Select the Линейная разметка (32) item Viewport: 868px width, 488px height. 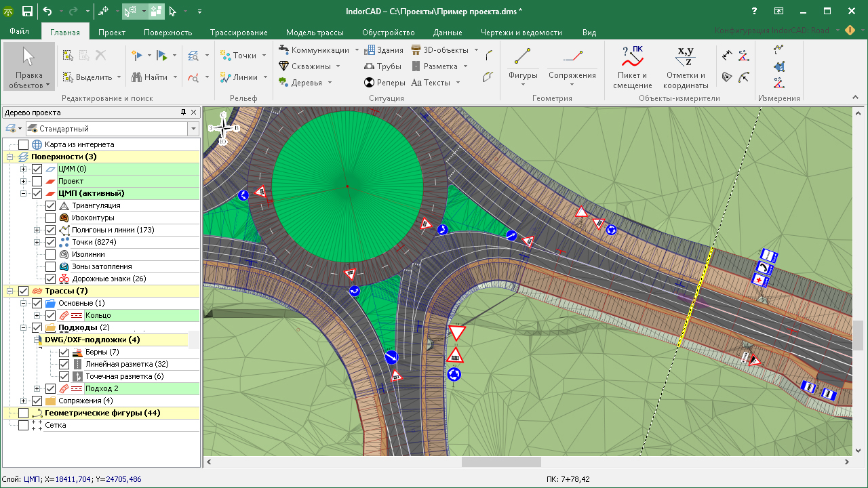click(126, 364)
